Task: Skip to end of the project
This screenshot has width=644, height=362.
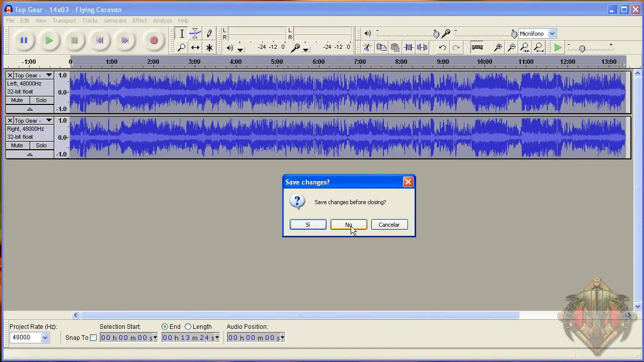Action: (x=125, y=40)
